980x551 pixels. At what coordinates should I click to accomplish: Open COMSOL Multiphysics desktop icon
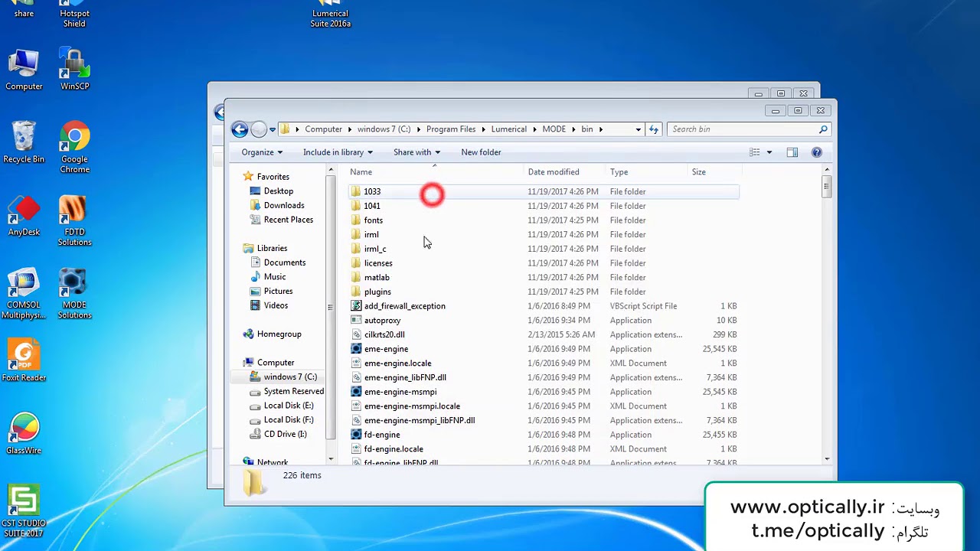(x=24, y=294)
